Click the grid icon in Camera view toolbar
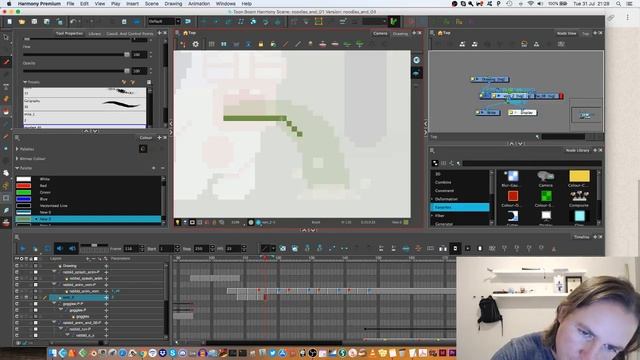Image resolution: width=640 pixels, height=360 pixels. click(x=211, y=44)
